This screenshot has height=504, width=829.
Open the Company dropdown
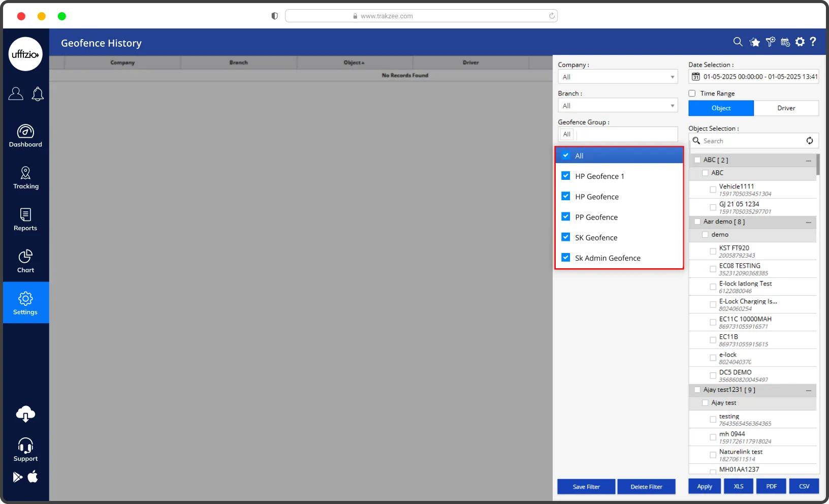coord(617,77)
